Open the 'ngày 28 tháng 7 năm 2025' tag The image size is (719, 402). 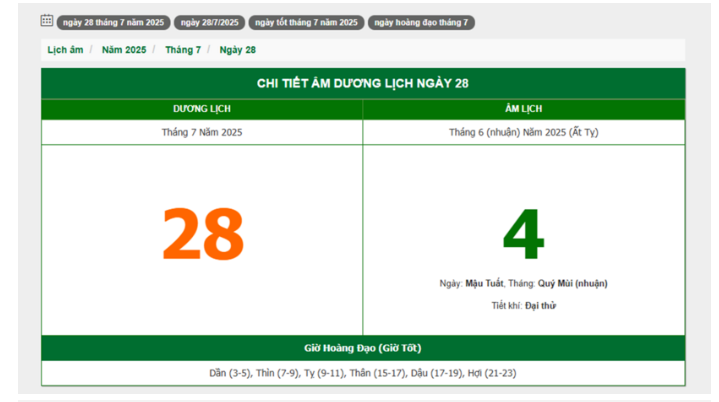[113, 22]
